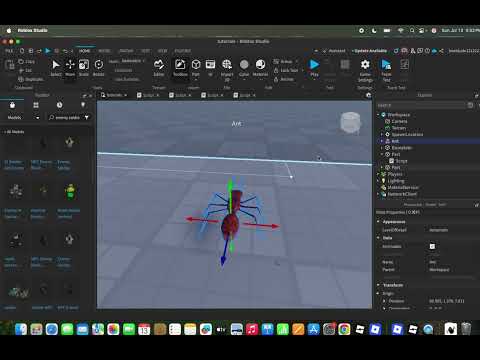Open App Store from the Dock
The height and width of the screenshot is (360, 480).
coord(313,329)
